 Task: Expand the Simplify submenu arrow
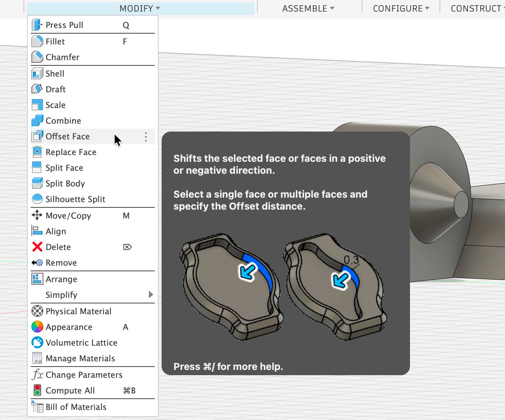pyautogui.click(x=151, y=294)
